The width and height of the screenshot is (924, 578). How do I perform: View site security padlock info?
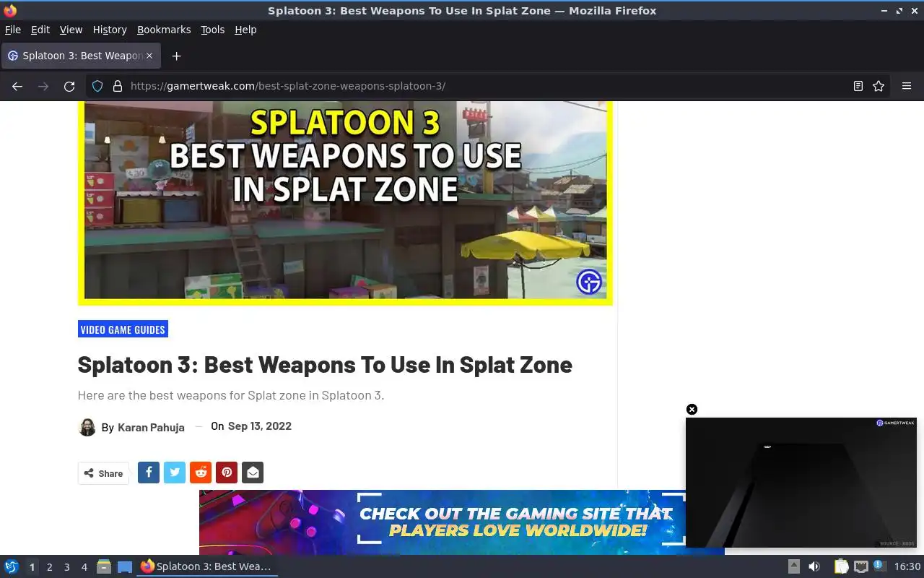(118, 86)
